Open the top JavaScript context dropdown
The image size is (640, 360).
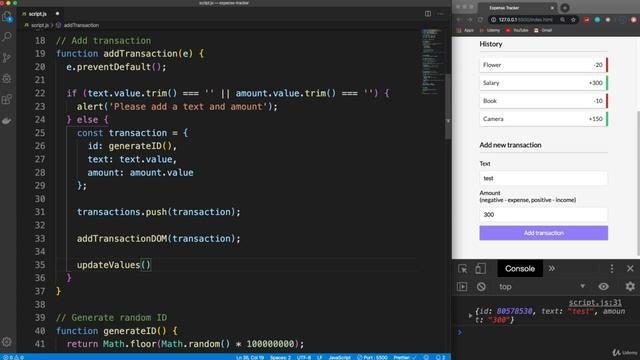542,287
